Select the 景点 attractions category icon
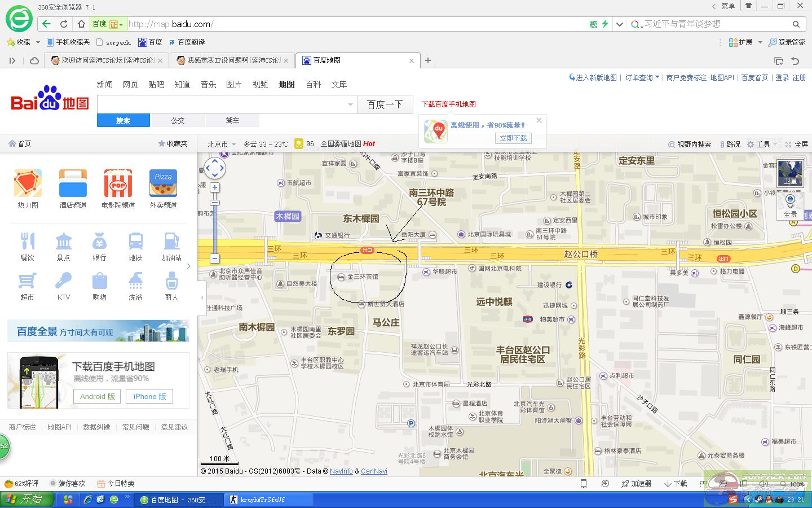The height and width of the screenshot is (508, 812). tap(63, 241)
